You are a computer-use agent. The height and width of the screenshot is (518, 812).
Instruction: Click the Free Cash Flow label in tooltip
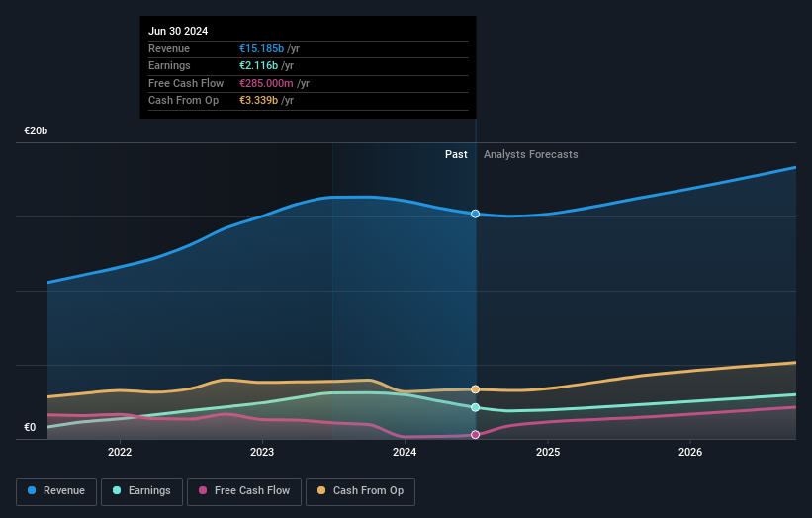pyautogui.click(x=186, y=83)
